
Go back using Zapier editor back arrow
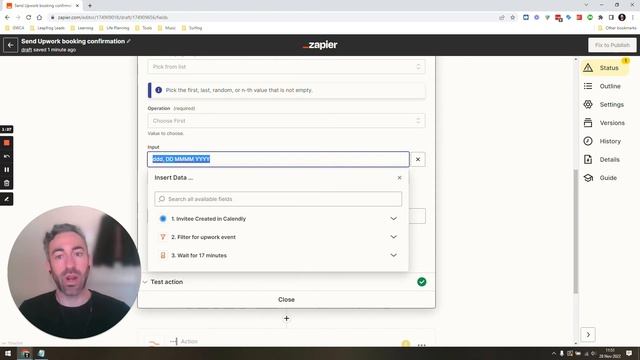[x=11, y=45]
